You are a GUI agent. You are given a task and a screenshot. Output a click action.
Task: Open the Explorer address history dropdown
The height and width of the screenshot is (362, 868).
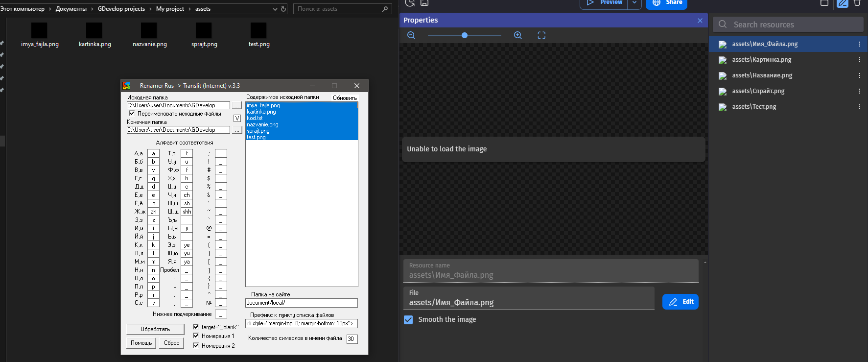[x=275, y=9]
